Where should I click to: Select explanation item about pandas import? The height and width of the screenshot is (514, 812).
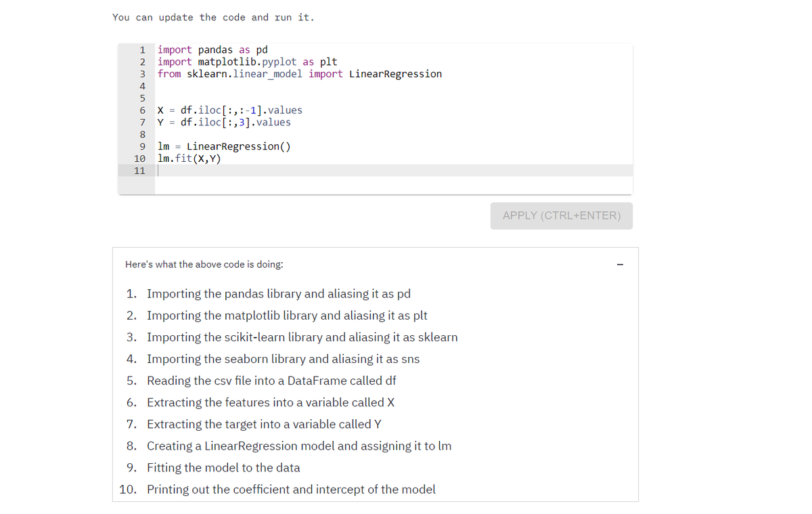click(x=277, y=293)
